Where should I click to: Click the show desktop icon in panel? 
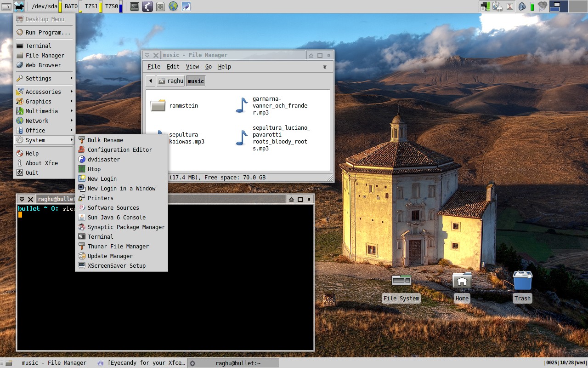6,6
